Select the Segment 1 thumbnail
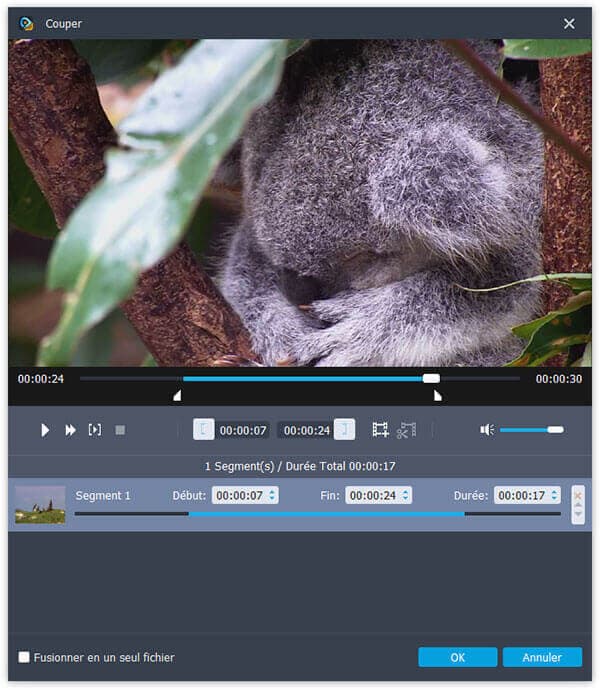Image resolution: width=600 pixels, height=690 pixels. 40,504
